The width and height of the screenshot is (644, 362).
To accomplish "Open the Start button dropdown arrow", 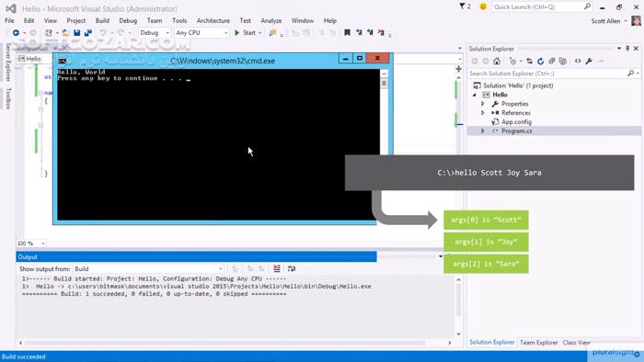I will 260,33.
